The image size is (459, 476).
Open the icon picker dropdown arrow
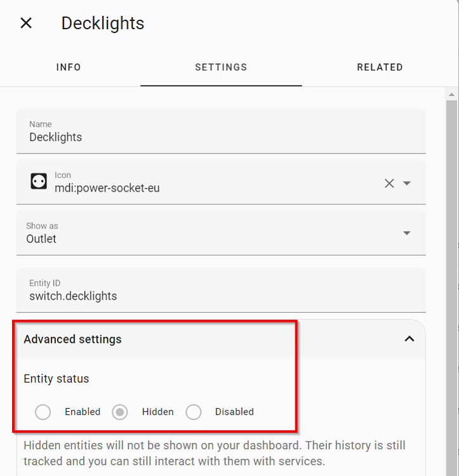(407, 183)
